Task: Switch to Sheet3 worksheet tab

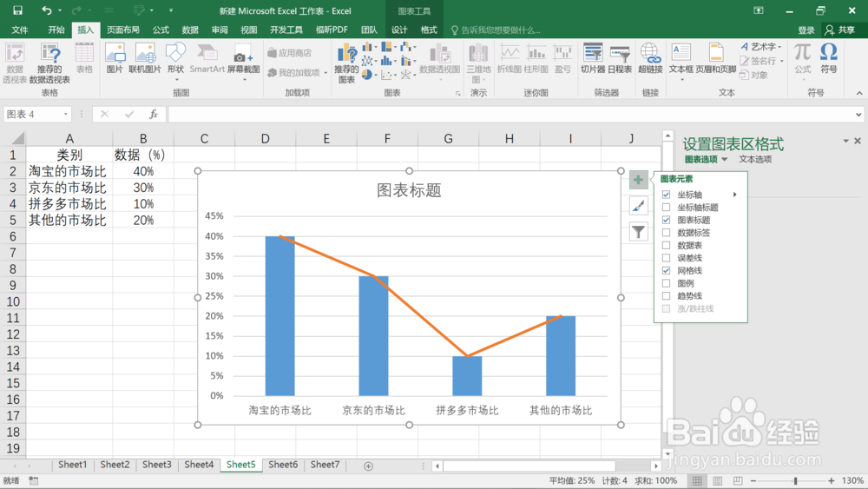Action: tap(156, 465)
